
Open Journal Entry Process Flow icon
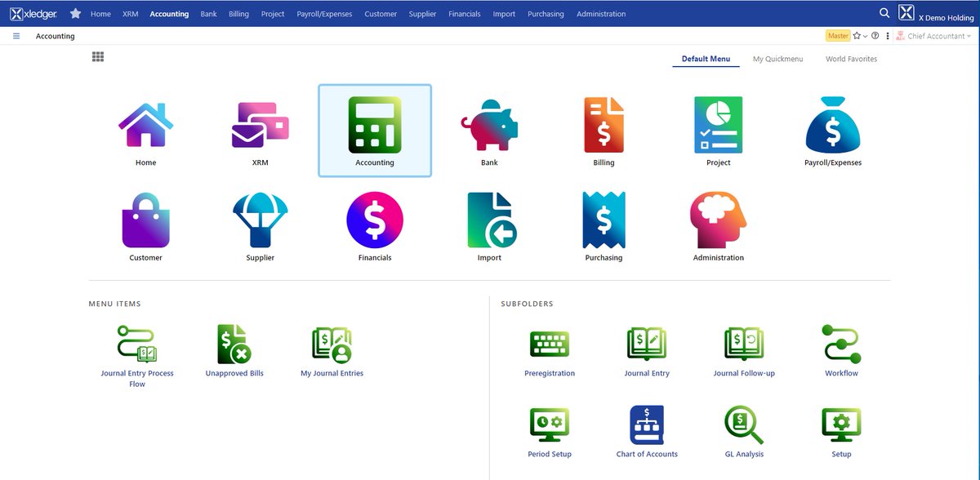pos(137,344)
